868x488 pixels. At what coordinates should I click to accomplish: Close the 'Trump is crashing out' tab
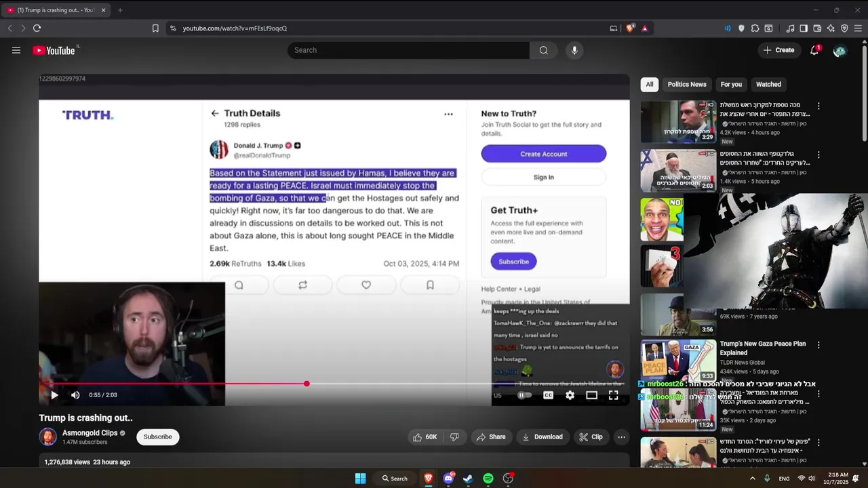(x=103, y=10)
